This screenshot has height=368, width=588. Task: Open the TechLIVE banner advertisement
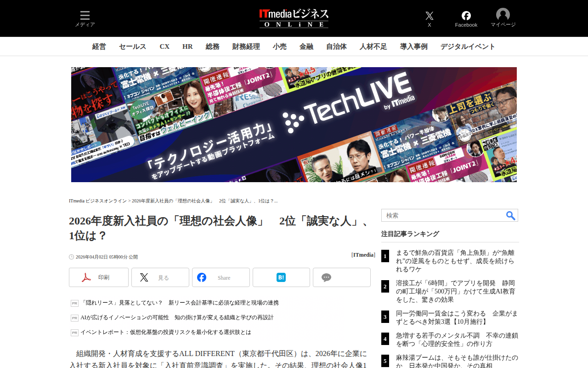tap(294, 125)
